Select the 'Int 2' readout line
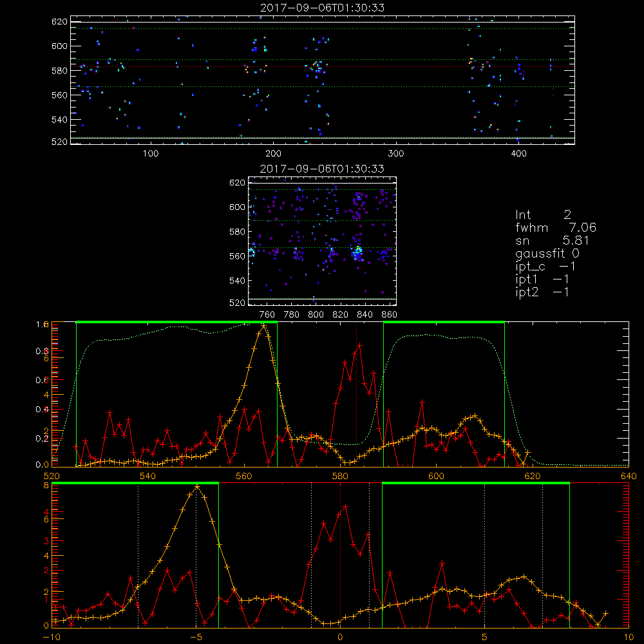Image resolution: width=644 pixels, height=644 pixels. click(543, 215)
